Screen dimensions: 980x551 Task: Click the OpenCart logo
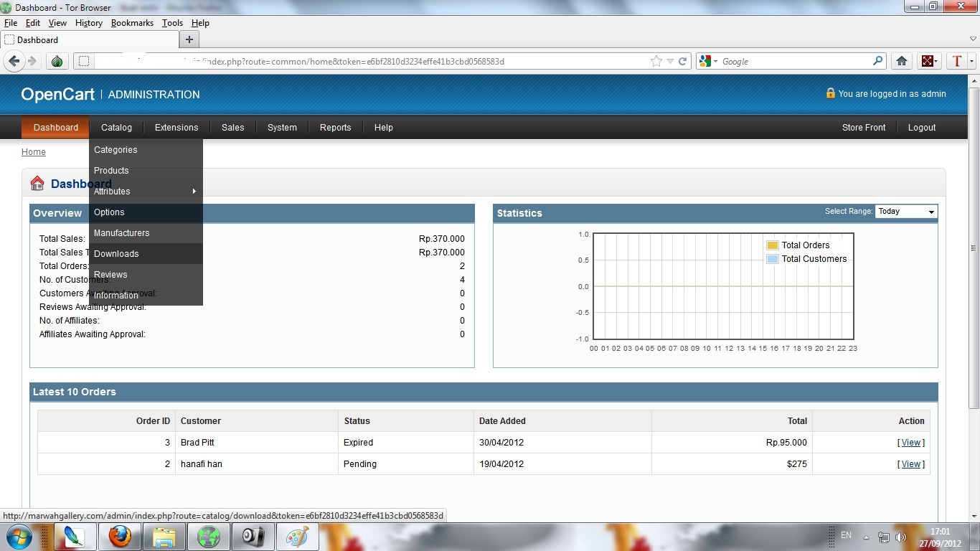58,94
